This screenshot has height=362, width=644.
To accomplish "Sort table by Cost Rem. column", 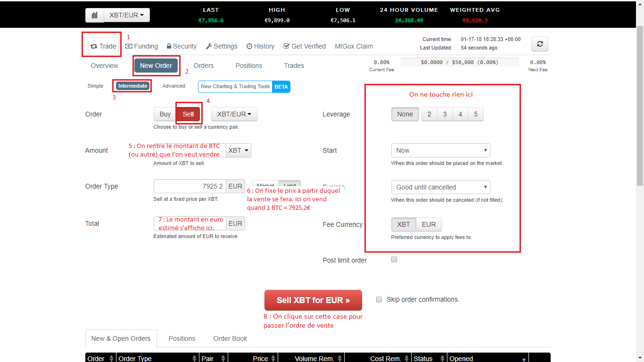I will click(378, 358).
